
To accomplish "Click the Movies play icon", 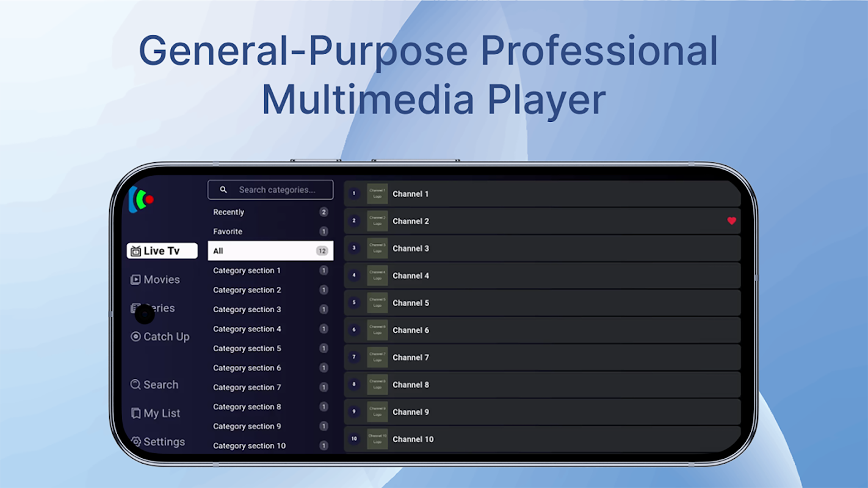I will tap(136, 280).
